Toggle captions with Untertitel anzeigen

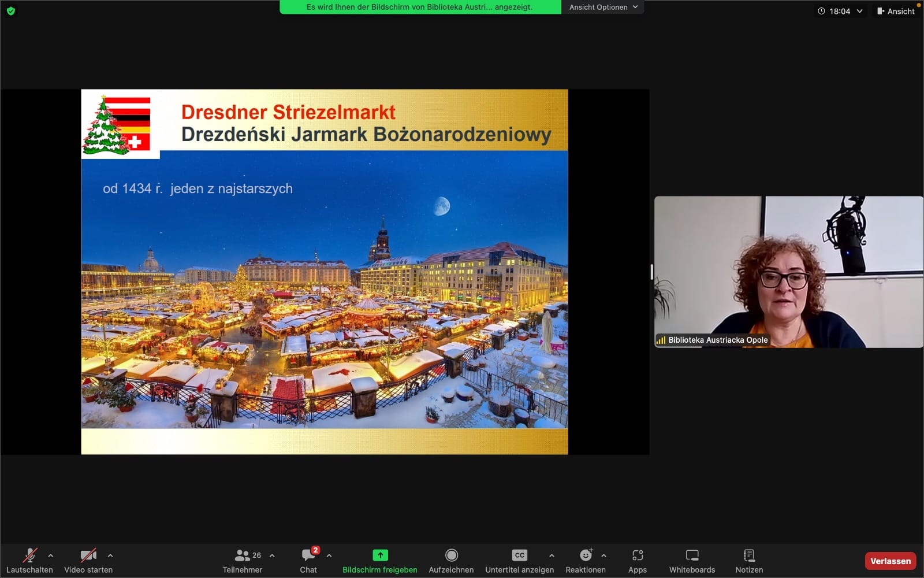tap(519, 561)
